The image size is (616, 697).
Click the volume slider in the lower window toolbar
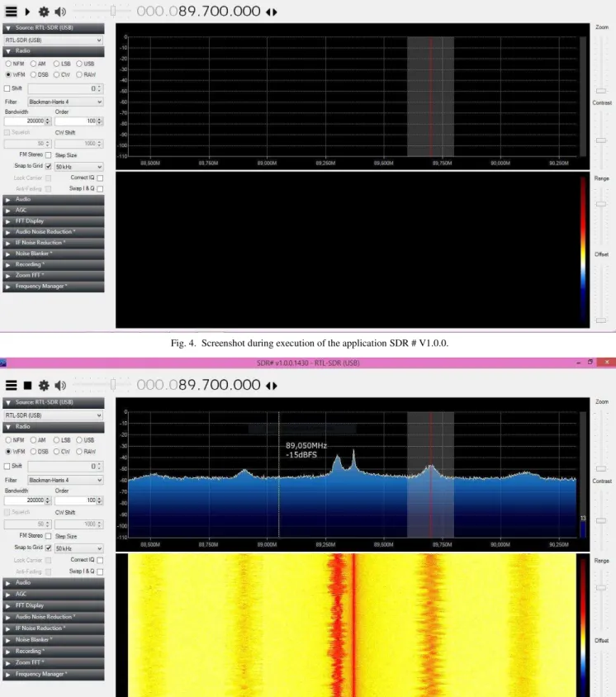[113, 385]
